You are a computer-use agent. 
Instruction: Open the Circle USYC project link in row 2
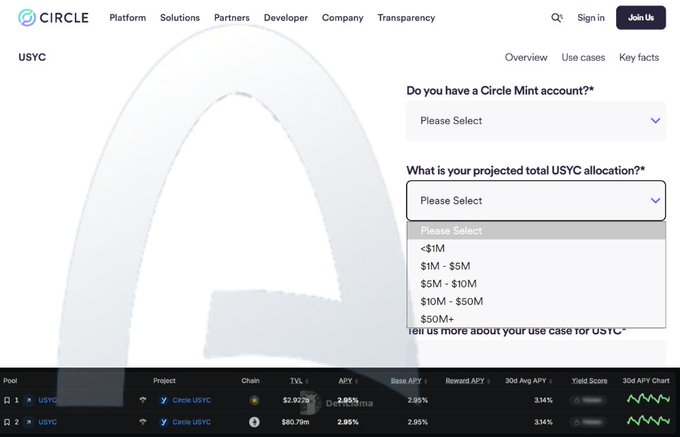pyautogui.click(x=191, y=422)
